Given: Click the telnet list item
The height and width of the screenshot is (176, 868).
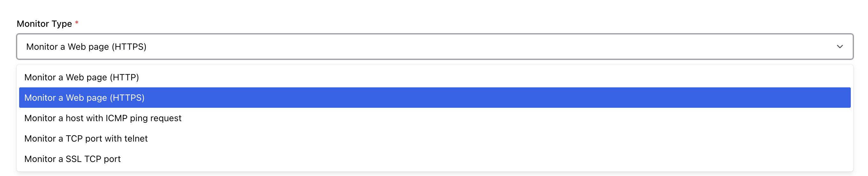Looking at the screenshot, I should (86, 139).
